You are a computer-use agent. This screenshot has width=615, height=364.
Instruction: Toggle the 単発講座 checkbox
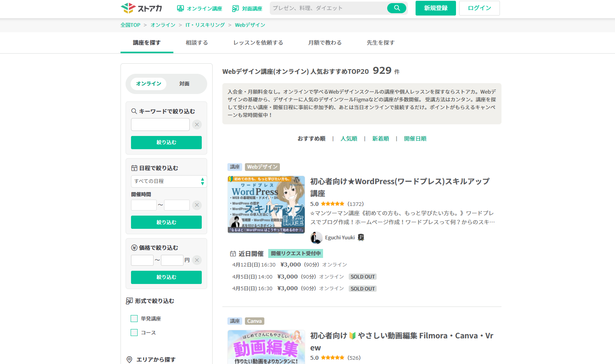click(x=134, y=319)
